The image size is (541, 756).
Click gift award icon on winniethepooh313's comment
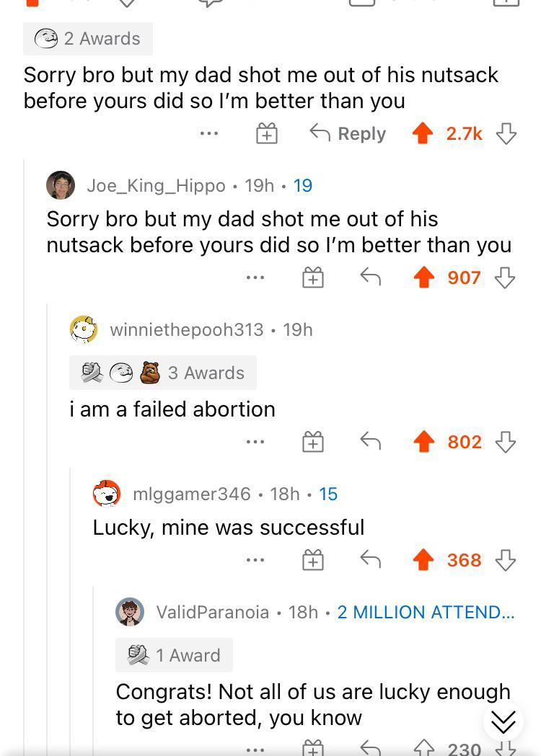[x=312, y=442]
